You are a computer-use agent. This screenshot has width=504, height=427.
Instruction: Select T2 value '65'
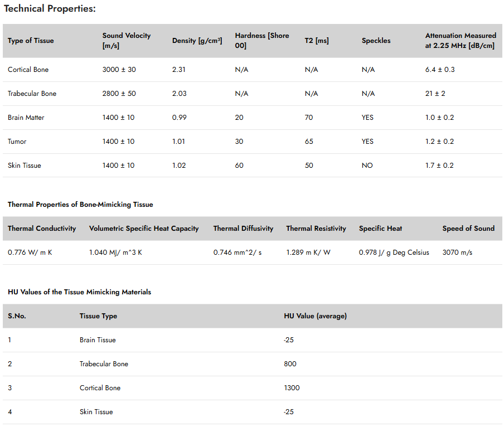click(x=309, y=142)
